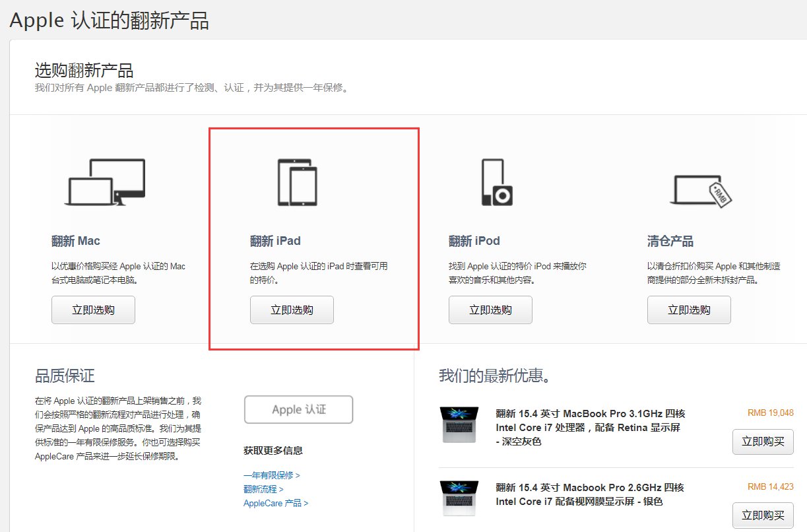The width and height of the screenshot is (807, 532).
Task: Click 立即选购 under 翻新 Mac
Action: 93,310
